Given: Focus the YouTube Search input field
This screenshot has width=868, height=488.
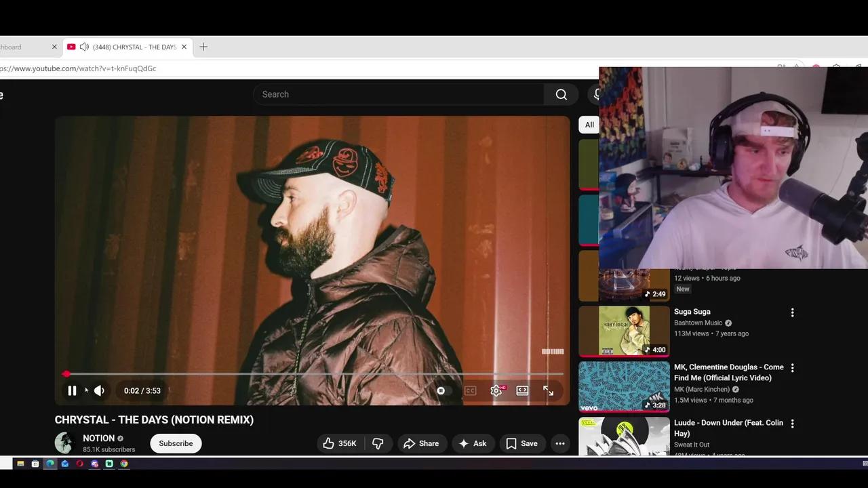Looking at the screenshot, I should 399,94.
